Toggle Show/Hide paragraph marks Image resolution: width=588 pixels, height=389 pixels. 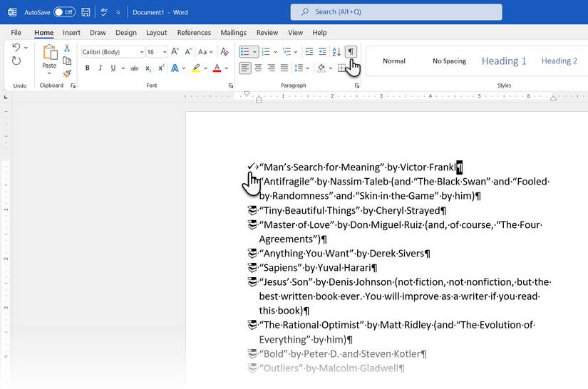click(351, 52)
